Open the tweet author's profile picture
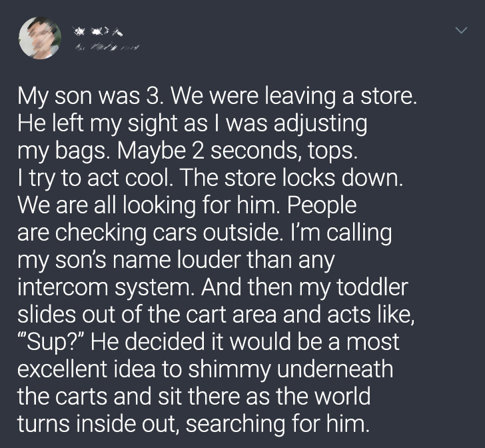485x448 pixels. coord(40,38)
